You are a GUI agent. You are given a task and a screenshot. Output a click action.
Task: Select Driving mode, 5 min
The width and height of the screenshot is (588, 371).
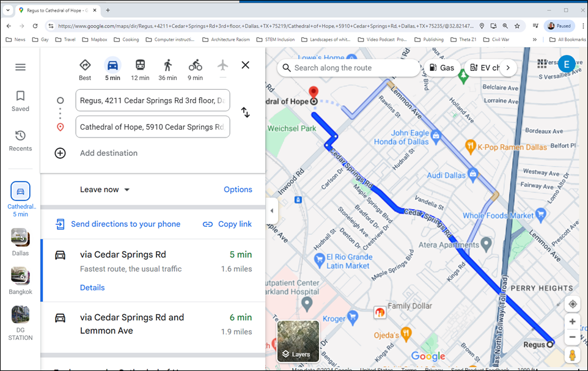pyautogui.click(x=112, y=70)
